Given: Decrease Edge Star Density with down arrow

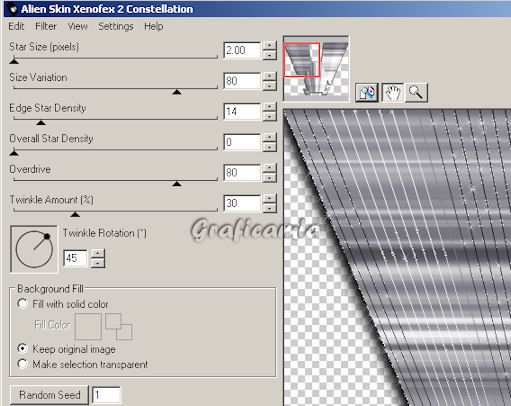Looking at the screenshot, I should click(x=269, y=116).
